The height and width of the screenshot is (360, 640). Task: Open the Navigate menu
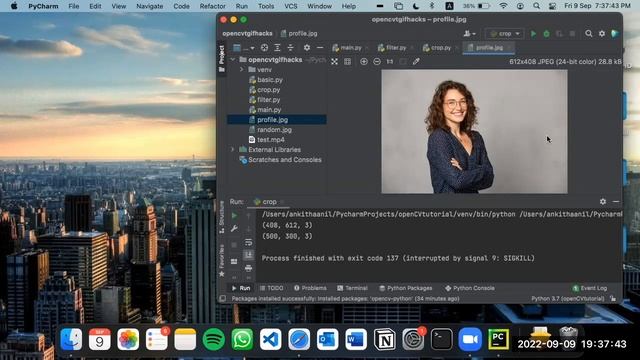pyautogui.click(x=149, y=6)
